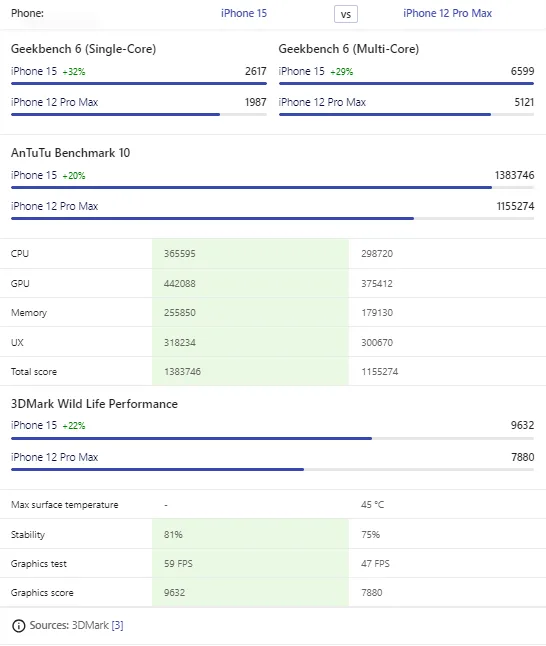This screenshot has width=546, height=646.
Task: Select GPU value 442088
Action: click(180, 283)
